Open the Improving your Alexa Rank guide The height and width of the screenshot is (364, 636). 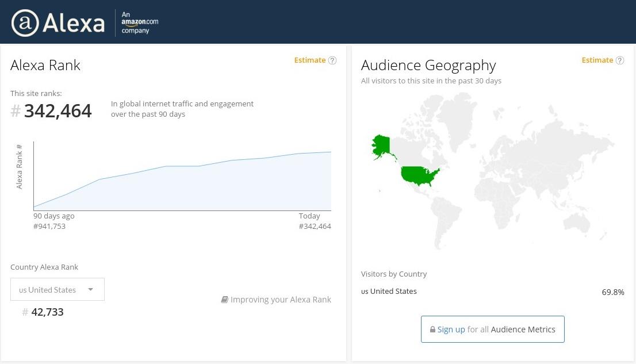tap(281, 299)
